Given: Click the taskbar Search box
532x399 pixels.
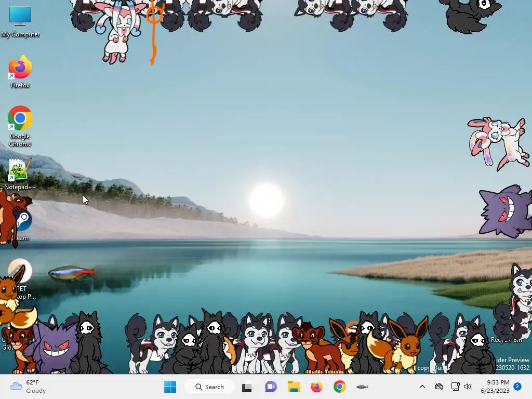Looking at the screenshot, I should pyautogui.click(x=209, y=387).
